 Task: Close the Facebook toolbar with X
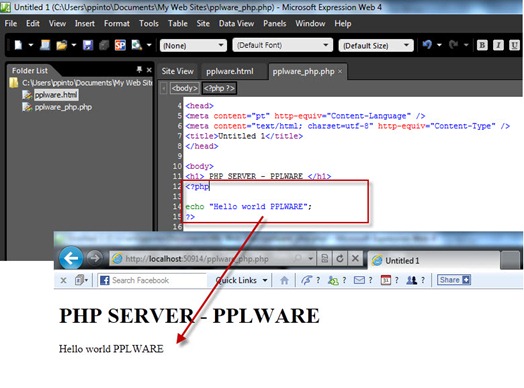(63, 280)
